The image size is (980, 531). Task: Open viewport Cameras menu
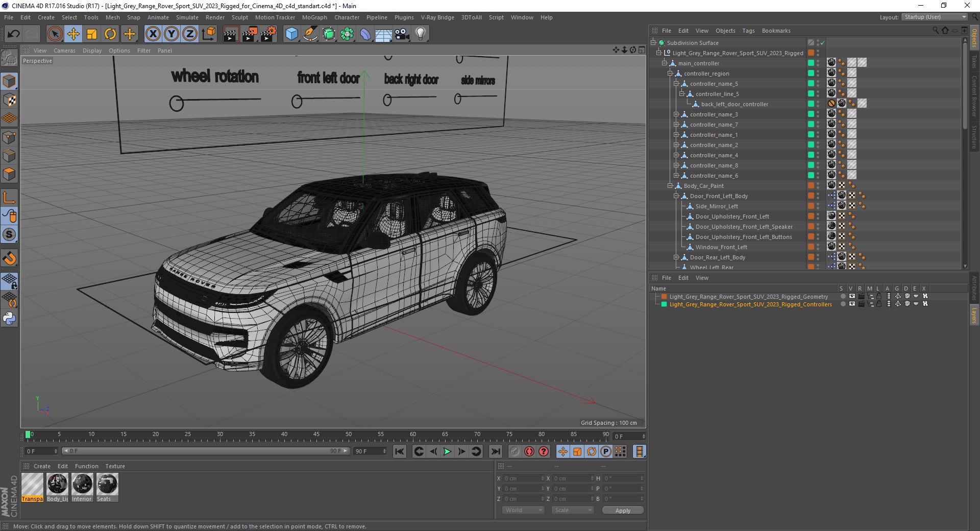tap(64, 51)
